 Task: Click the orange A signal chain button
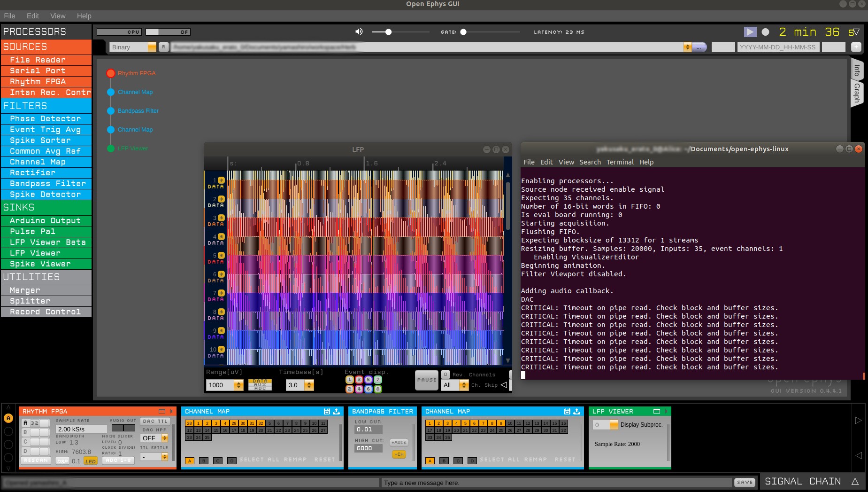[8, 418]
